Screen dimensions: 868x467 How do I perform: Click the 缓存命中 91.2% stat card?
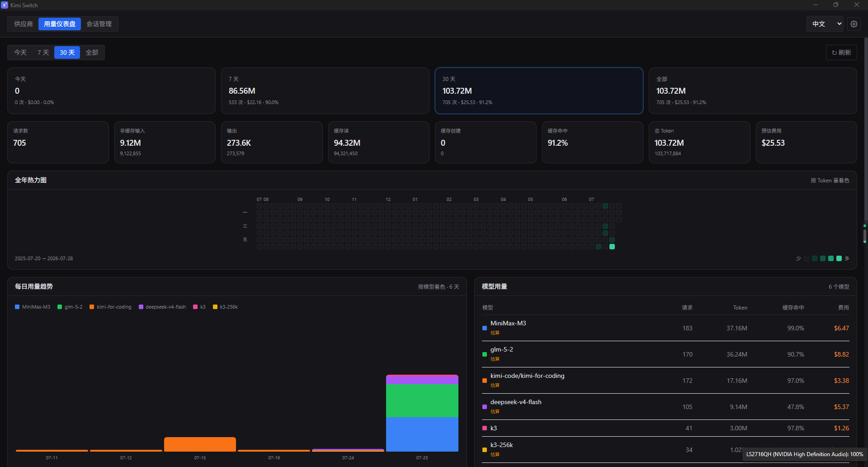(593, 142)
